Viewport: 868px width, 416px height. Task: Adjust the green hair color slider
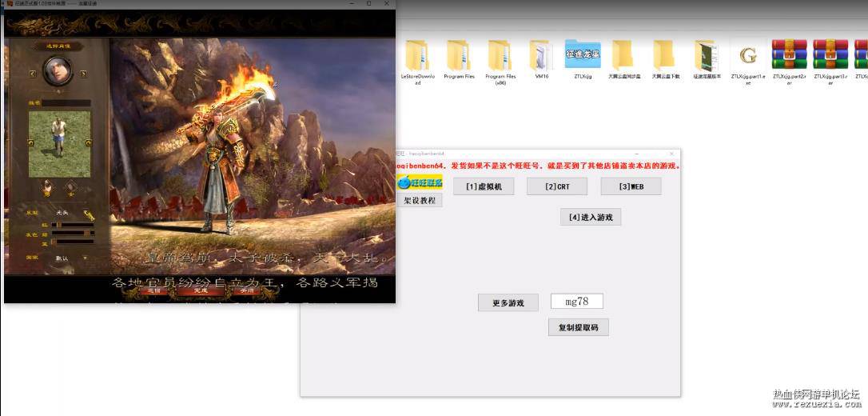click(73, 234)
